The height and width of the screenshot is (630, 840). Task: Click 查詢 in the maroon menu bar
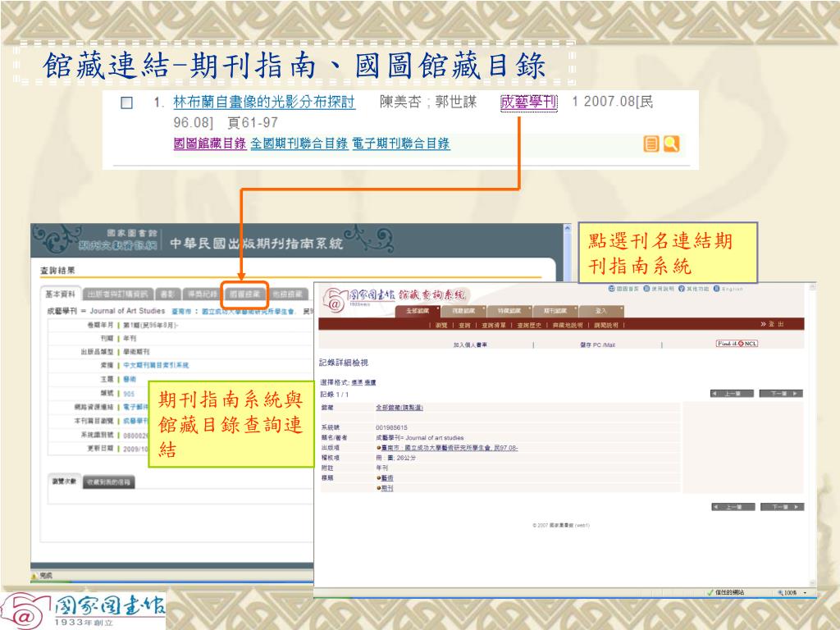coord(464,325)
